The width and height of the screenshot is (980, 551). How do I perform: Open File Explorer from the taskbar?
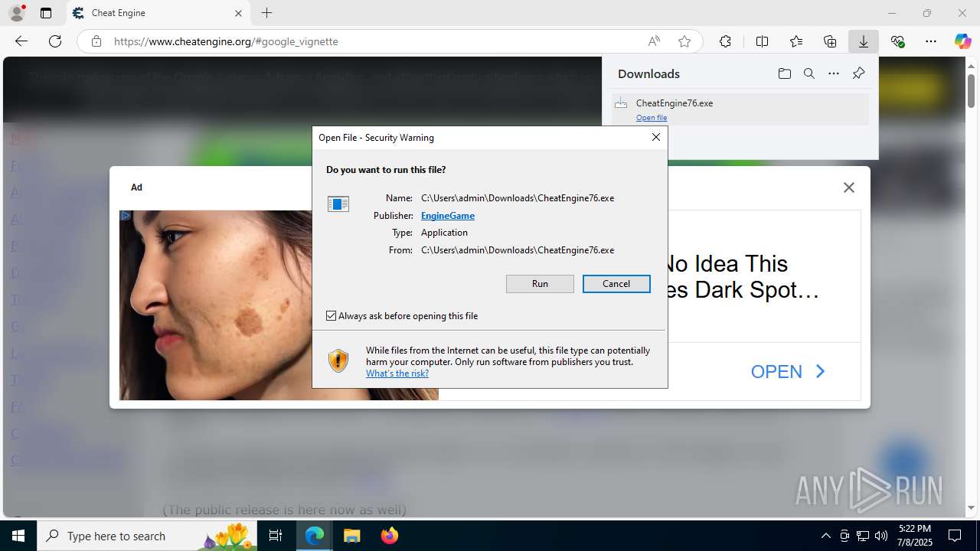click(x=351, y=536)
